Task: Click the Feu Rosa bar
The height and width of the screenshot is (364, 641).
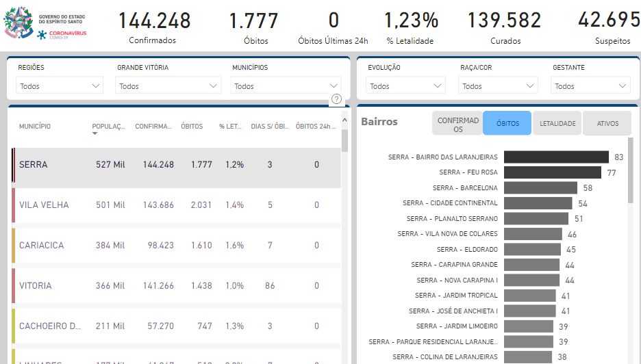Action: (552, 172)
